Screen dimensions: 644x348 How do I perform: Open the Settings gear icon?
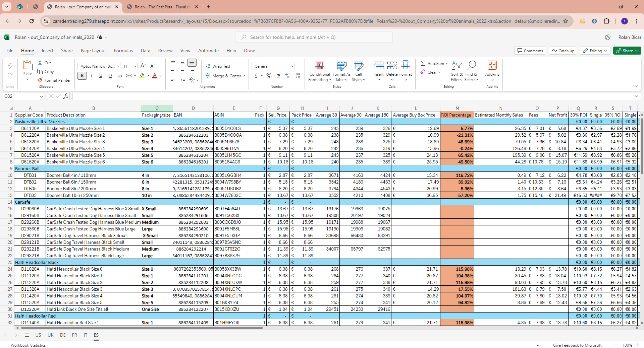pyautogui.click(x=607, y=37)
